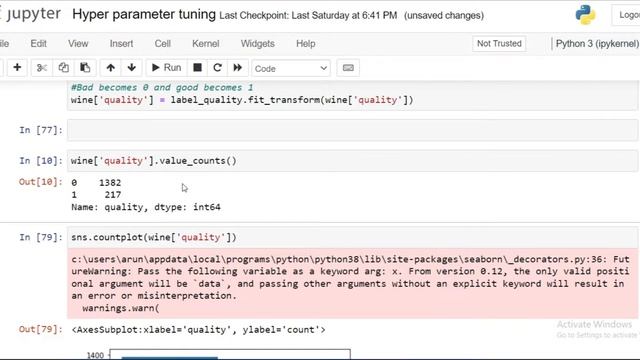Click the Out[79] prompt label

pyautogui.click(x=40, y=329)
